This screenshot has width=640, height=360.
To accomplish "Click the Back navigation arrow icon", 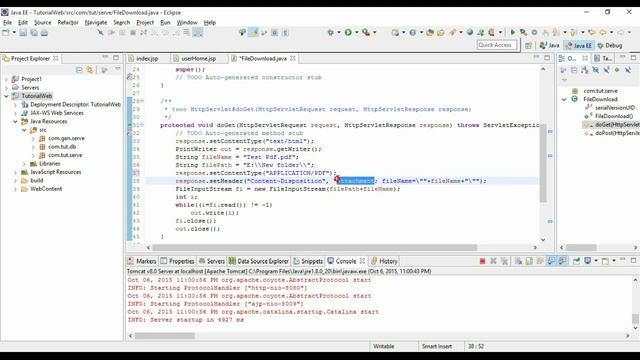I will pyautogui.click(x=603, y=32).
